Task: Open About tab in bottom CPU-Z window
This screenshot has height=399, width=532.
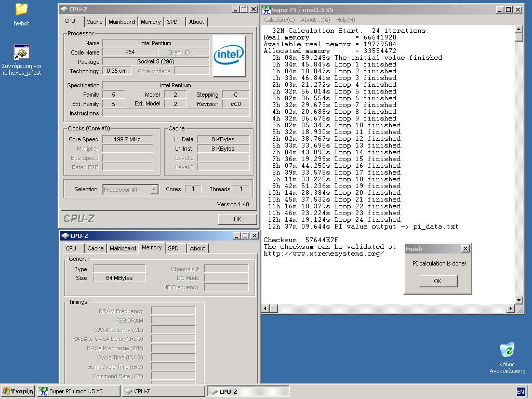Action: [197, 248]
